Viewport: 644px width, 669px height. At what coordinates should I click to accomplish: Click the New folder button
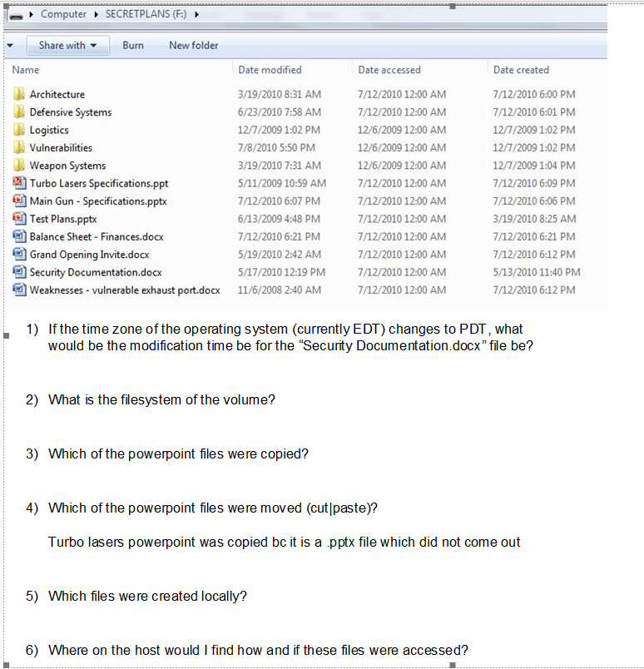194,45
